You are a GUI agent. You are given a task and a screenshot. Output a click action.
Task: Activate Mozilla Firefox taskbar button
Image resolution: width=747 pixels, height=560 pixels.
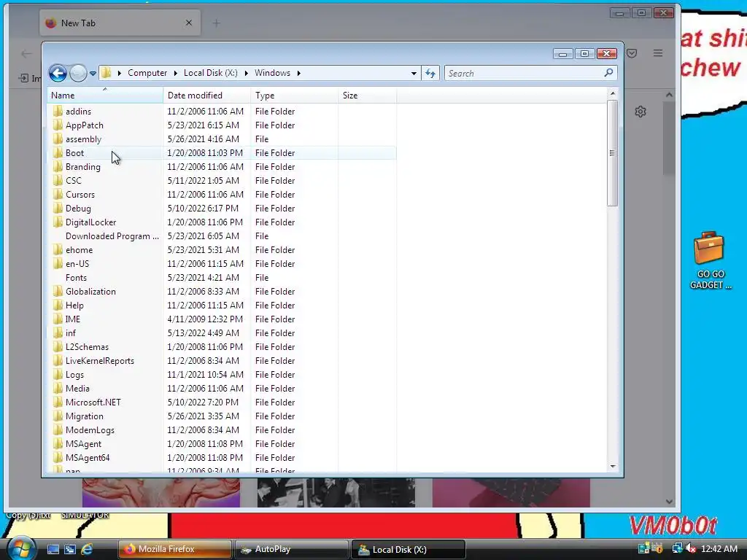click(x=175, y=549)
